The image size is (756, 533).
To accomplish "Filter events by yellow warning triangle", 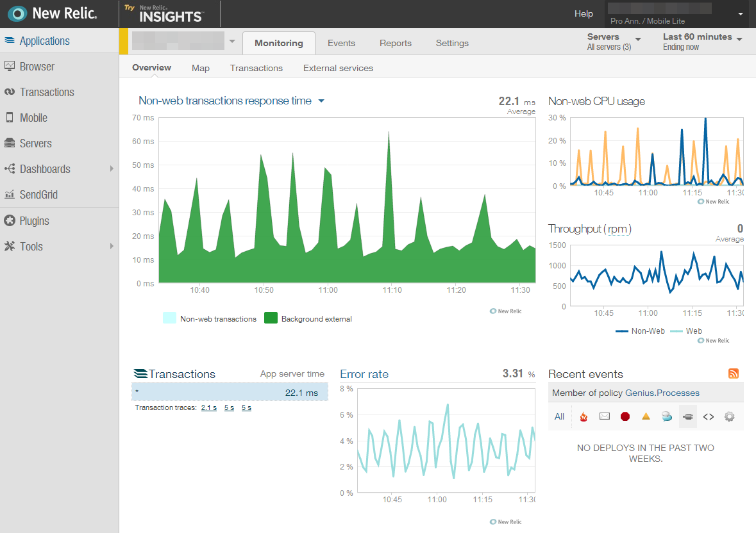I will point(646,416).
